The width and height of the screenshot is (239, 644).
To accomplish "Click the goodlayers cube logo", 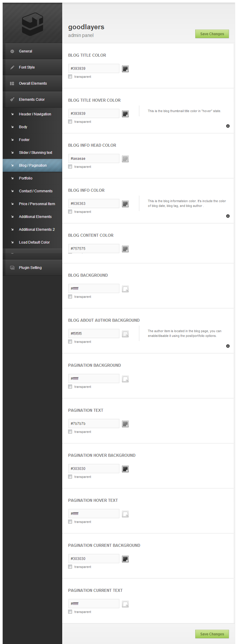I will (32, 24).
